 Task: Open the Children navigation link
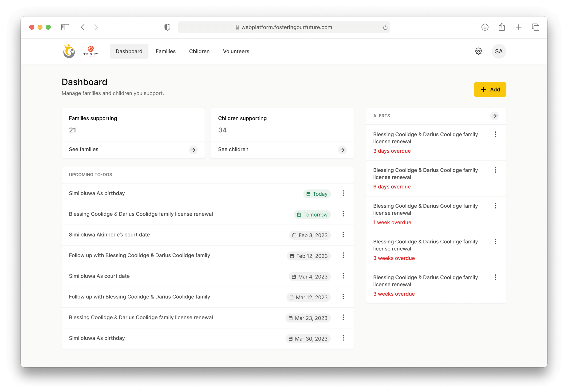[x=199, y=51]
